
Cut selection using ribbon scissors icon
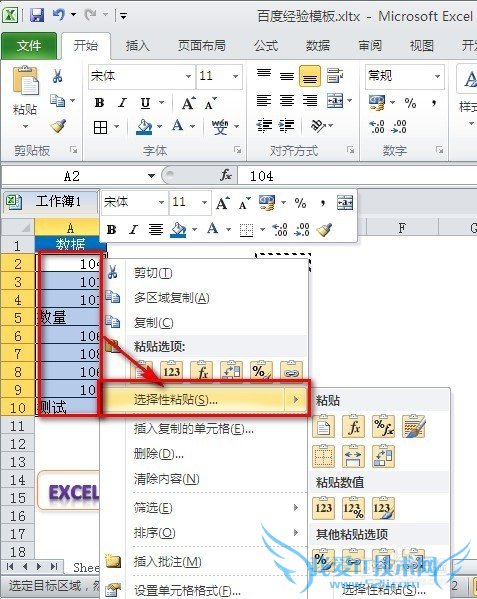(58, 76)
